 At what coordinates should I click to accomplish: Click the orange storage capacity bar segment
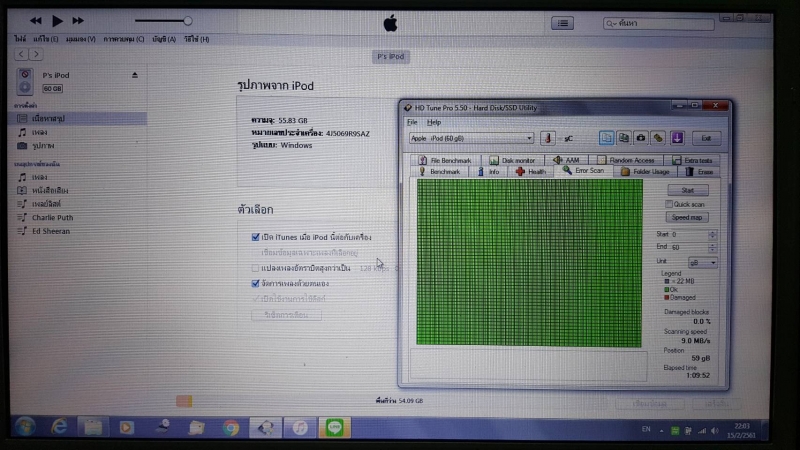[x=184, y=401]
